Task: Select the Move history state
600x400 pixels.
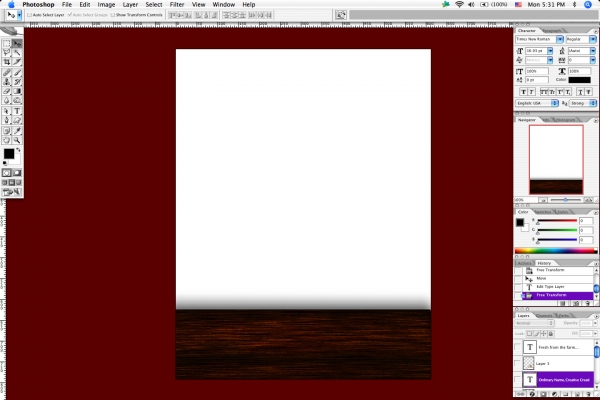Action: 558,278
